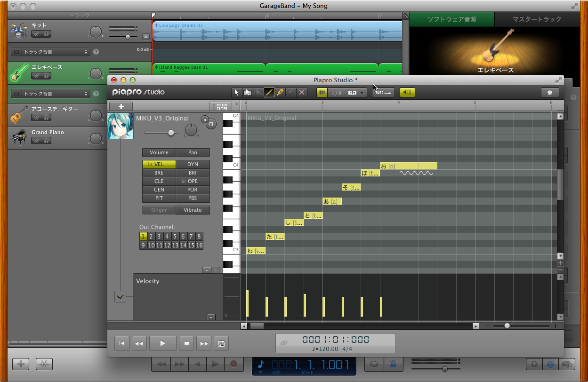
Task: Click the acoustic guitar track icon
Action: coord(19,114)
